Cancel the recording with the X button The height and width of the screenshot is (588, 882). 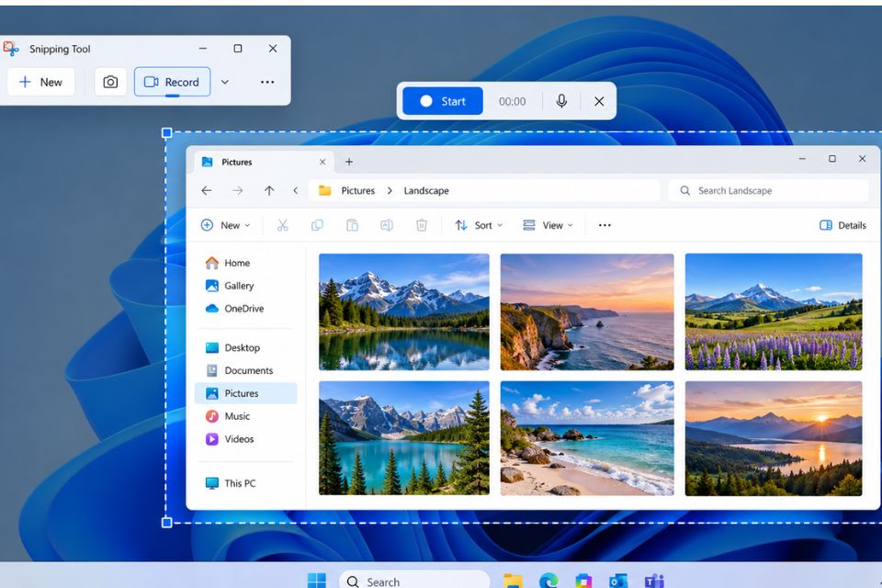pyautogui.click(x=599, y=101)
